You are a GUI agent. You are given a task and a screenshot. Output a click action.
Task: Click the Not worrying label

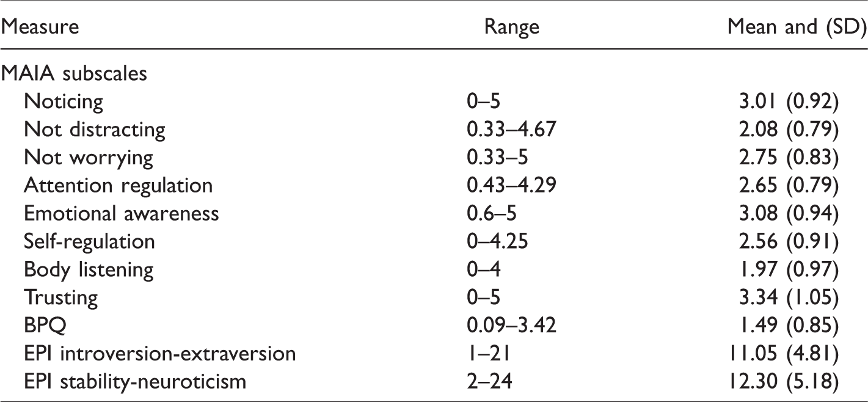pyautogui.click(x=89, y=158)
